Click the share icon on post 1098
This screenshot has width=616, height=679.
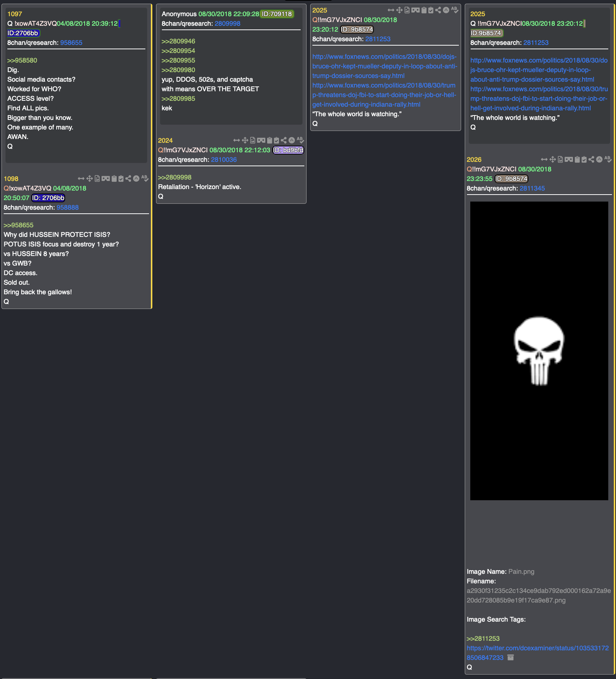[x=128, y=178]
